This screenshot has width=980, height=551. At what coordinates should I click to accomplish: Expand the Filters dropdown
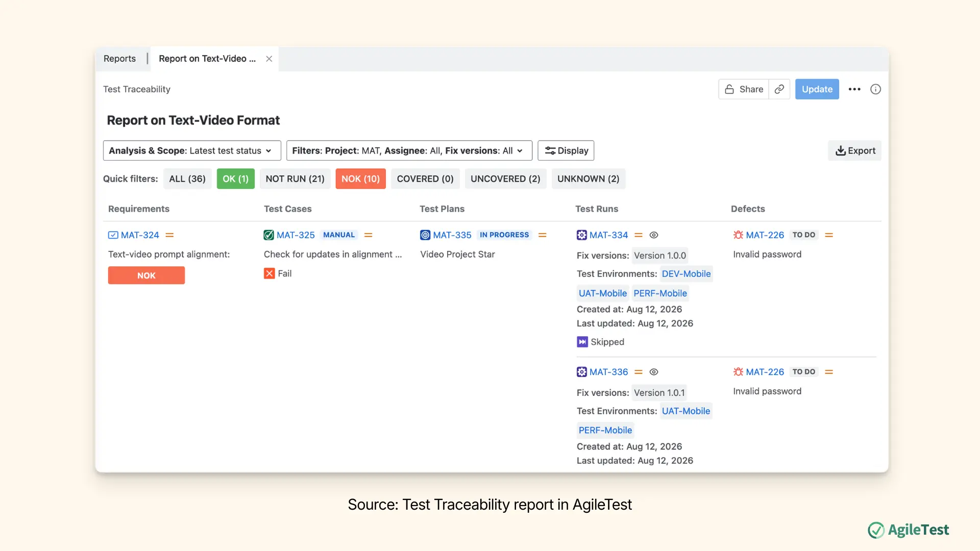(409, 151)
